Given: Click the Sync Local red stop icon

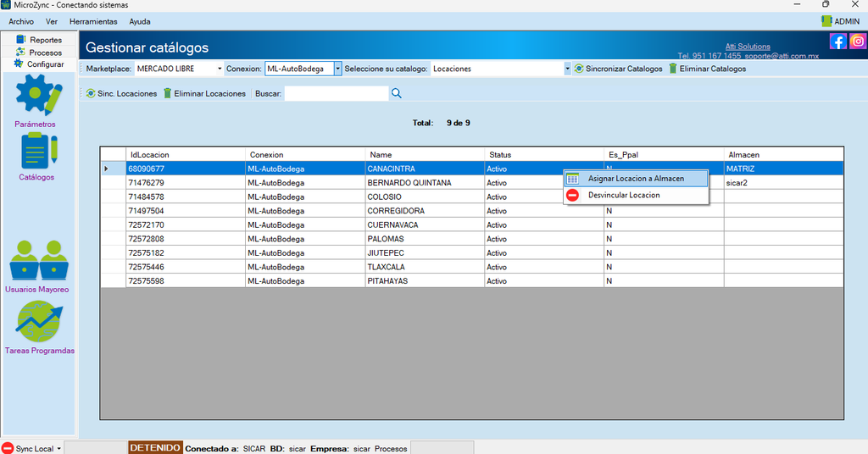Looking at the screenshot, I should [x=7, y=448].
